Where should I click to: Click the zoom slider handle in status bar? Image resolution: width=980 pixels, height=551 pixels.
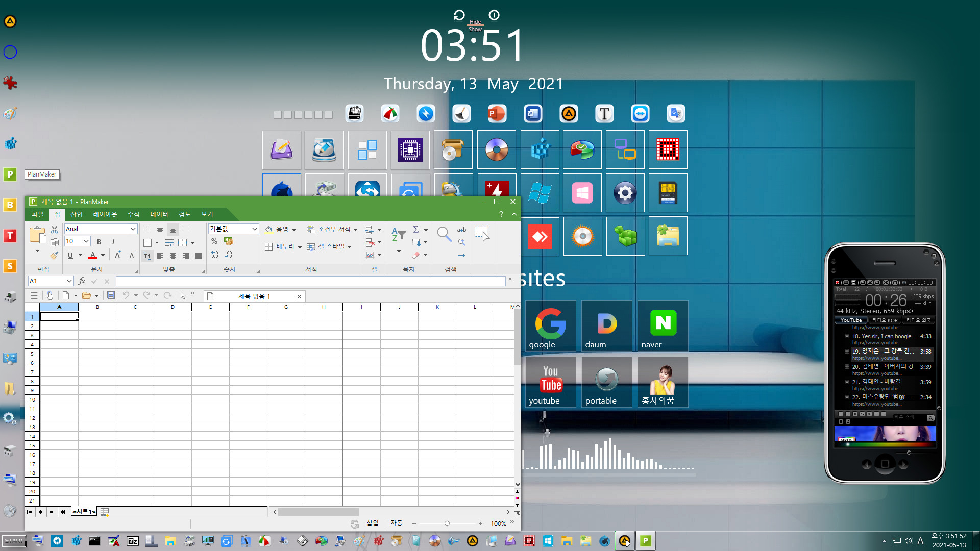point(447,523)
